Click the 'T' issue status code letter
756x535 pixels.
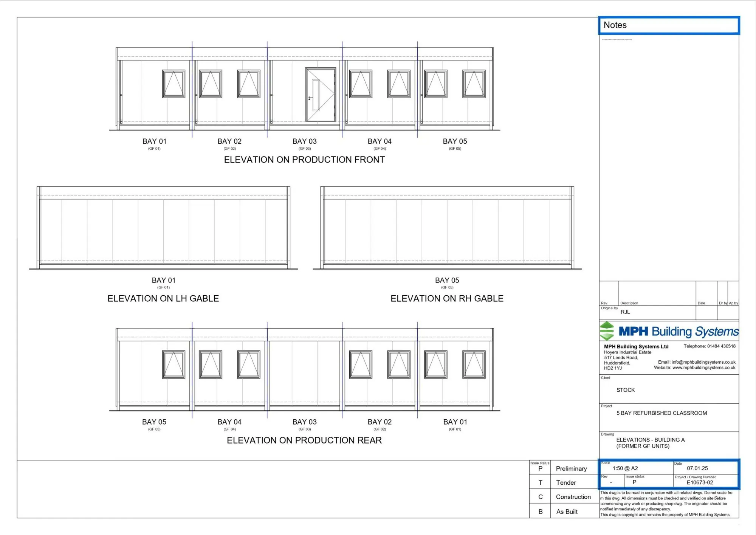541,482
